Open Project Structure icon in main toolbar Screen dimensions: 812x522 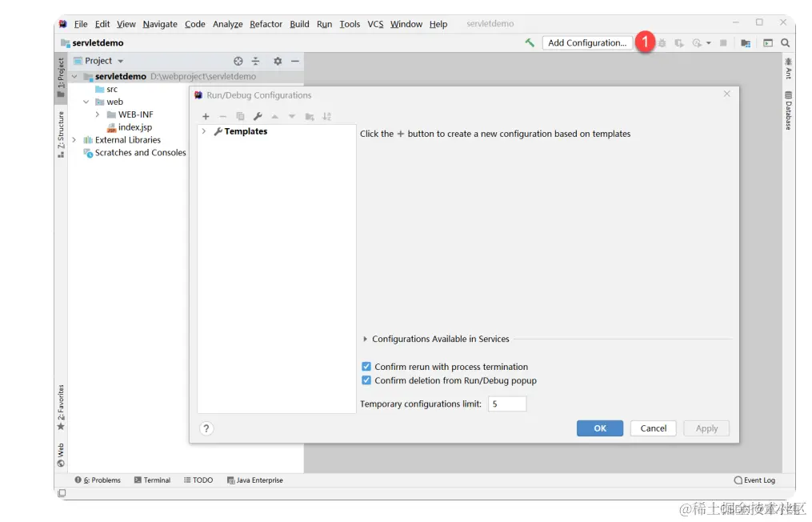[x=746, y=43]
